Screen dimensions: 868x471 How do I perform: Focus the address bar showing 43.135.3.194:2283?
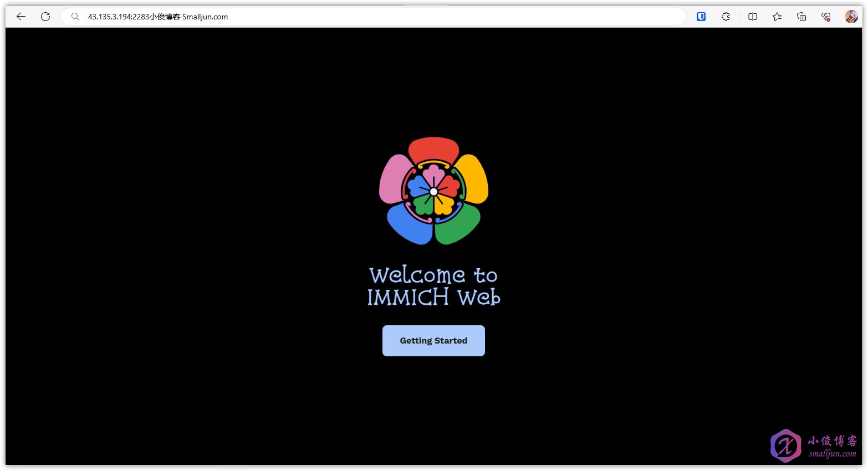(x=373, y=17)
